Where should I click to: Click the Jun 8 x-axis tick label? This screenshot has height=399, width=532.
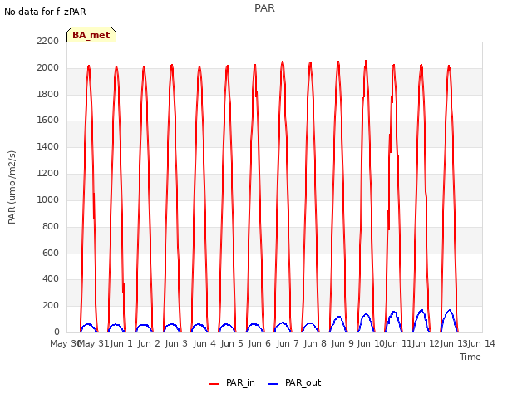315,343
